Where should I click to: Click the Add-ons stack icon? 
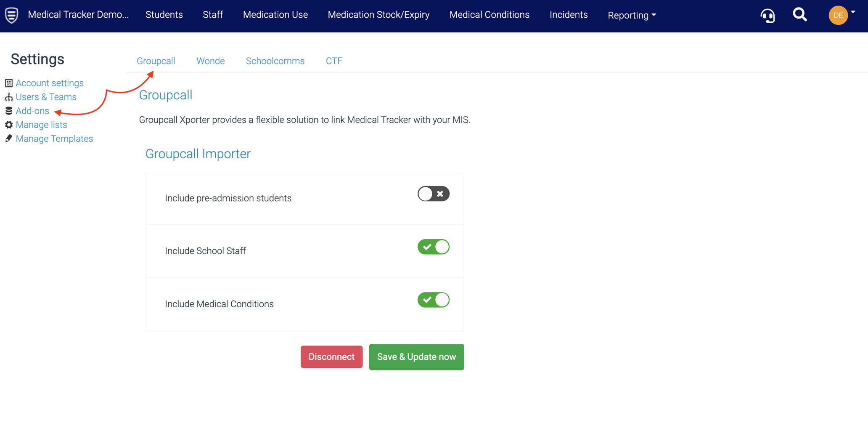(9, 111)
